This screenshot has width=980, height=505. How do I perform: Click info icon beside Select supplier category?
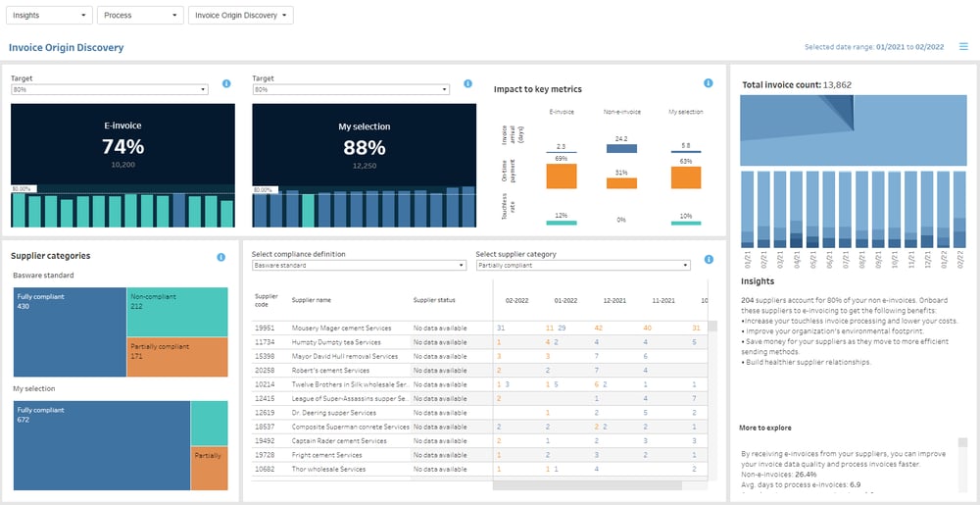709,260
